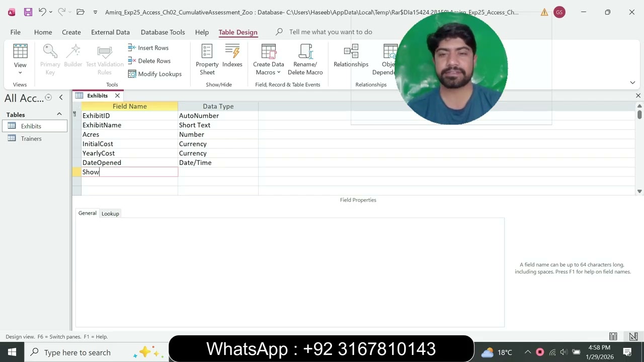The image size is (644, 362).
Task: Click the Save icon in title bar
Action: tap(28, 12)
